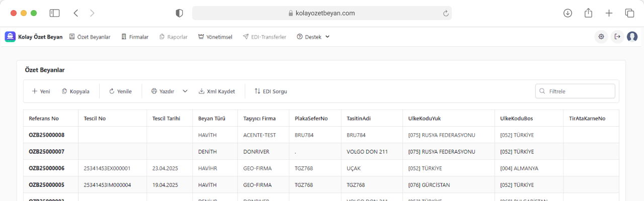Go to the Yönetimsel menu

[x=215, y=37]
